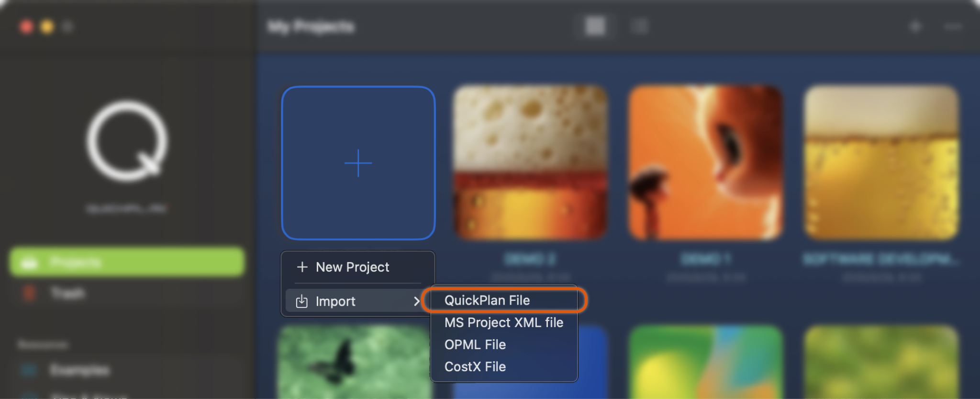Select Projects in the sidebar
This screenshot has width=980, height=399.
[127, 262]
